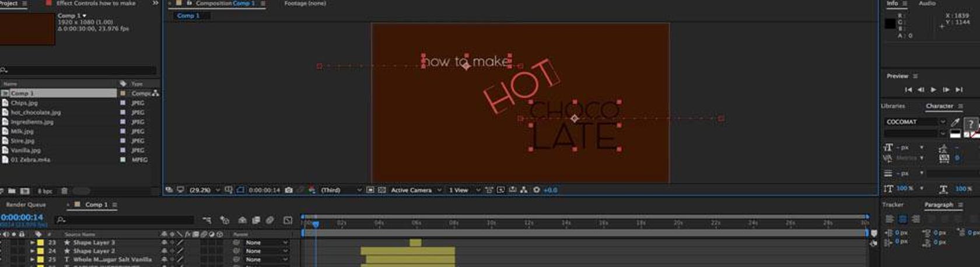Enable frame blending for the composition
980x267 pixels.
pos(256,220)
